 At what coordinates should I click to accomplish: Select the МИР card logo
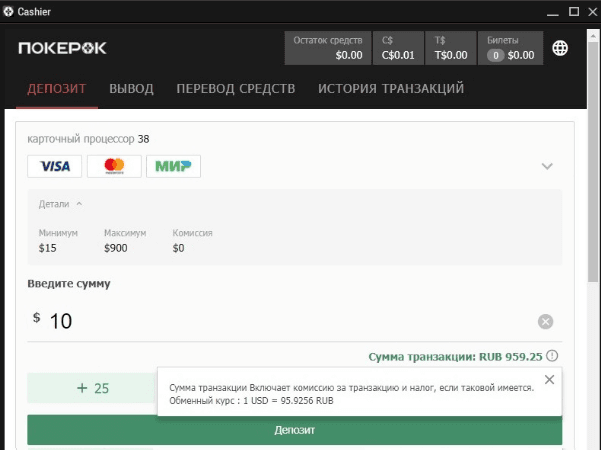click(173, 166)
